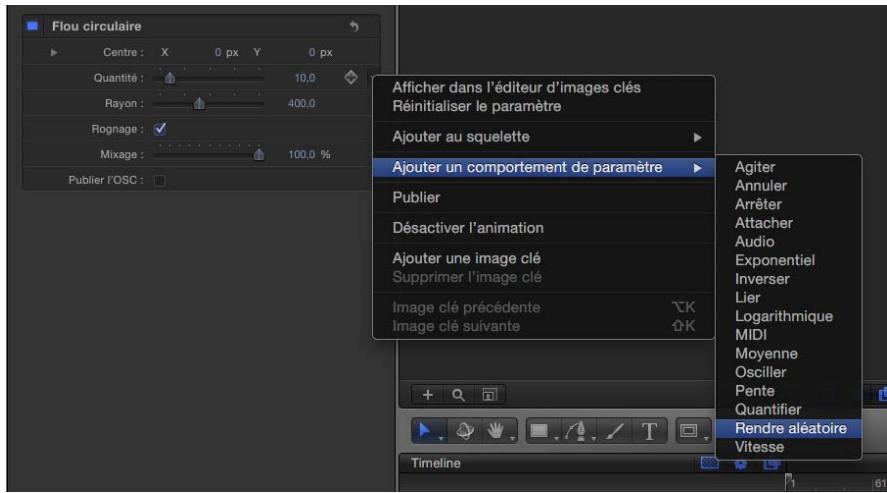The height and width of the screenshot is (493, 887).
Task: Open the dropdown arrow beside the Rectangle tool
Action: (556, 438)
